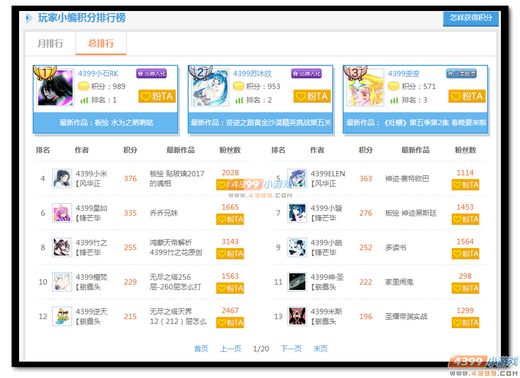Open rank 3 card username link
The image size is (520, 378).
[x=404, y=73]
